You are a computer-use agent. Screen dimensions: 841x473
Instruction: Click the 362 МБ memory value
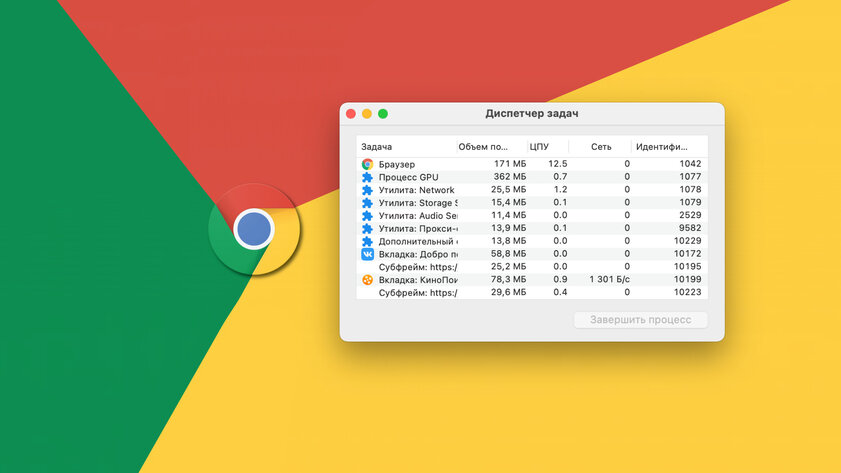pyautogui.click(x=510, y=176)
